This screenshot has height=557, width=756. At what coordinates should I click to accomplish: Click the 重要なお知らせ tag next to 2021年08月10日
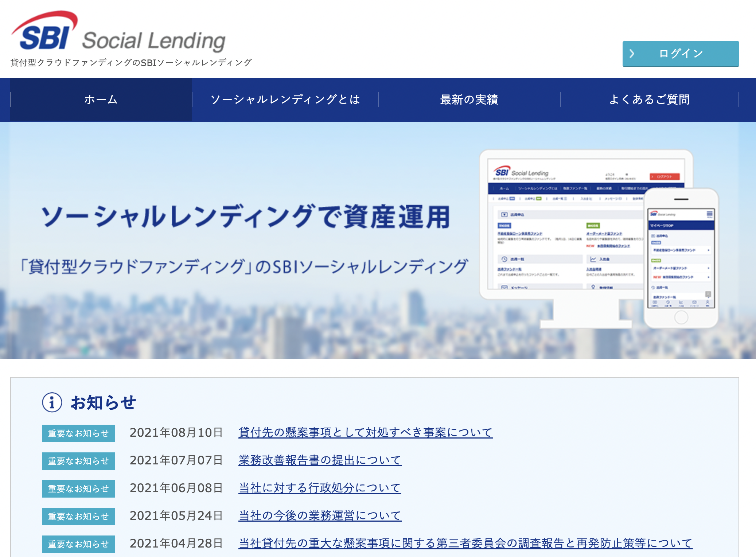[x=78, y=433]
